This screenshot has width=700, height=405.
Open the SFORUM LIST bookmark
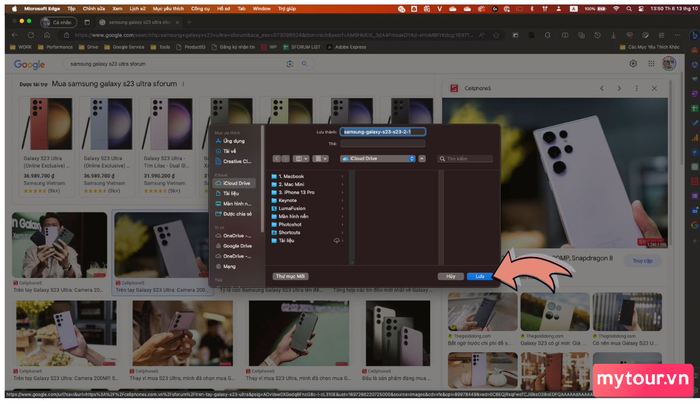click(x=302, y=47)
